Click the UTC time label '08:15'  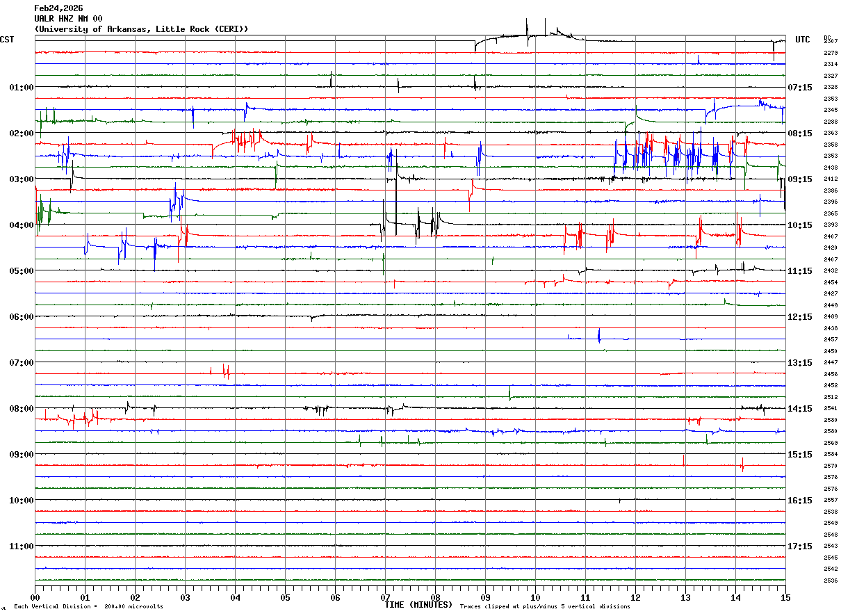pyautogui.click(x=800, y=133)
